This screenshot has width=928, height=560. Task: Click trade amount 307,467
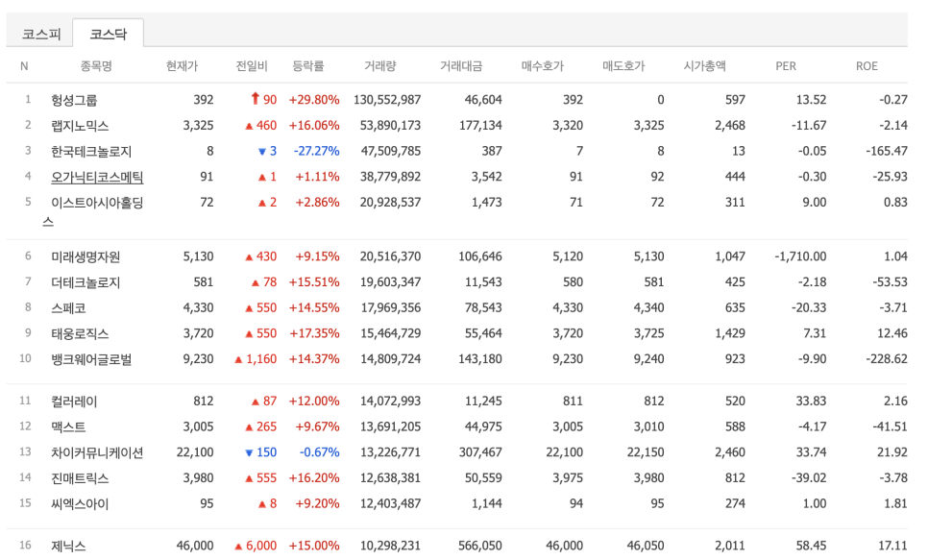pyautogui.click(x=480, y=452)
